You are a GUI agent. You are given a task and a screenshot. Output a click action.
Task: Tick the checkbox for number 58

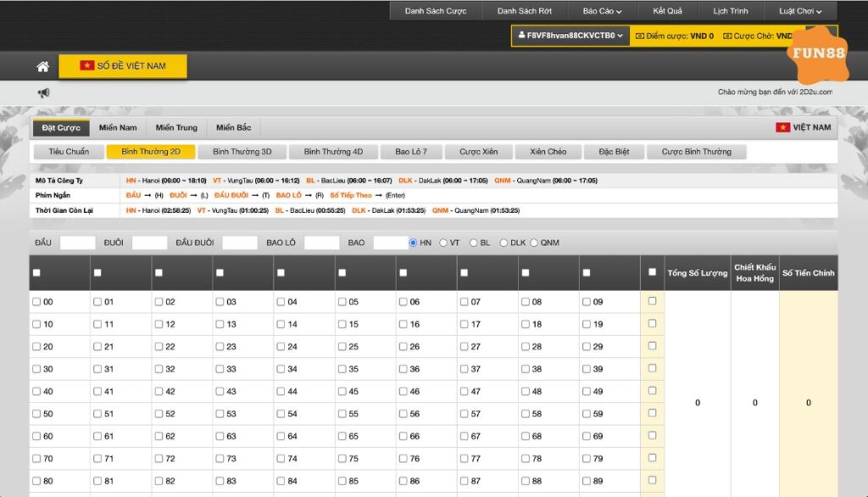tap(526, 414)
